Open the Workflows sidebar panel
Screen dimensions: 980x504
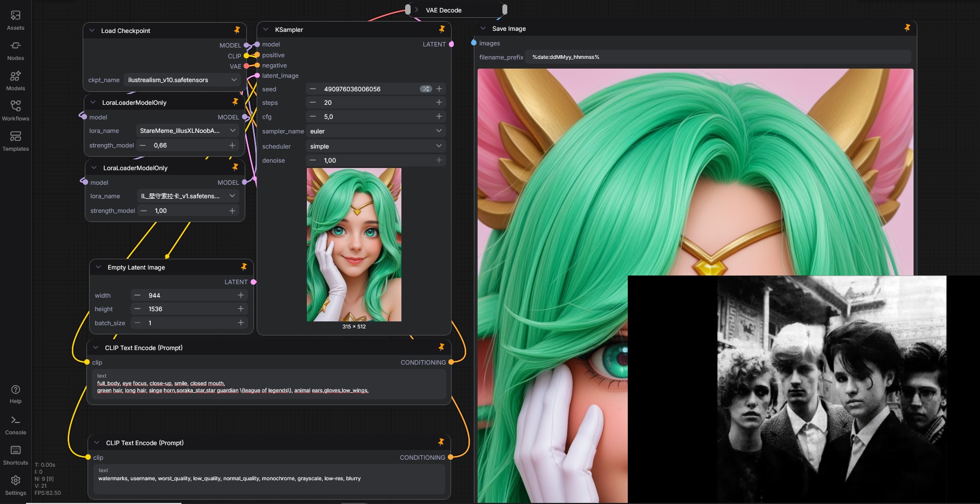point(16,111)
